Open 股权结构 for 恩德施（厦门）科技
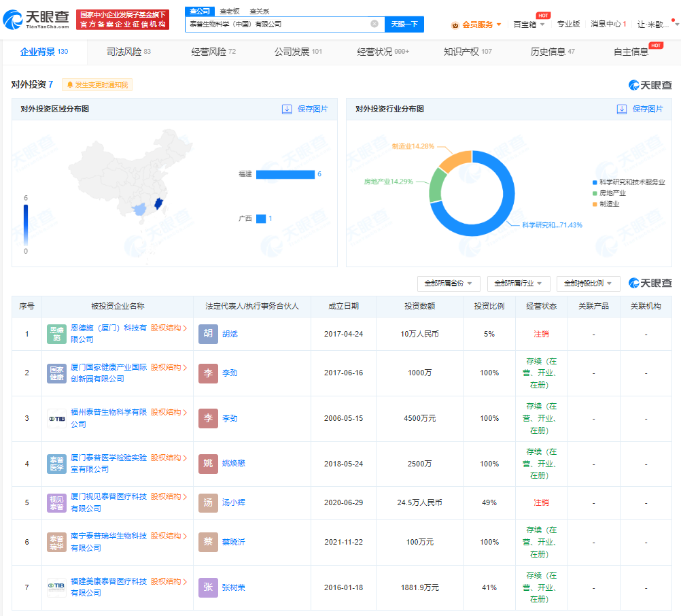Viewport: 681px width, 616px height. click(x=169, y=328)
